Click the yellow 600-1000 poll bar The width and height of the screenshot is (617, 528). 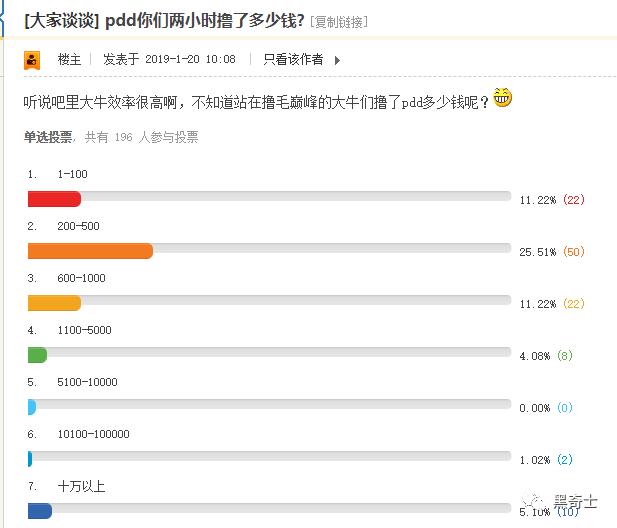point(54,303)
